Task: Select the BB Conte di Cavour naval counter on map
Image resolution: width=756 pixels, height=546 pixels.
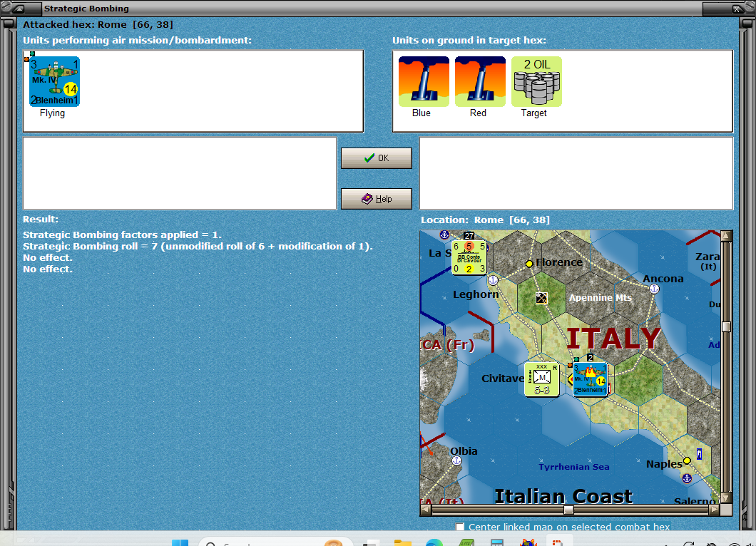Action: coord(469,257)
